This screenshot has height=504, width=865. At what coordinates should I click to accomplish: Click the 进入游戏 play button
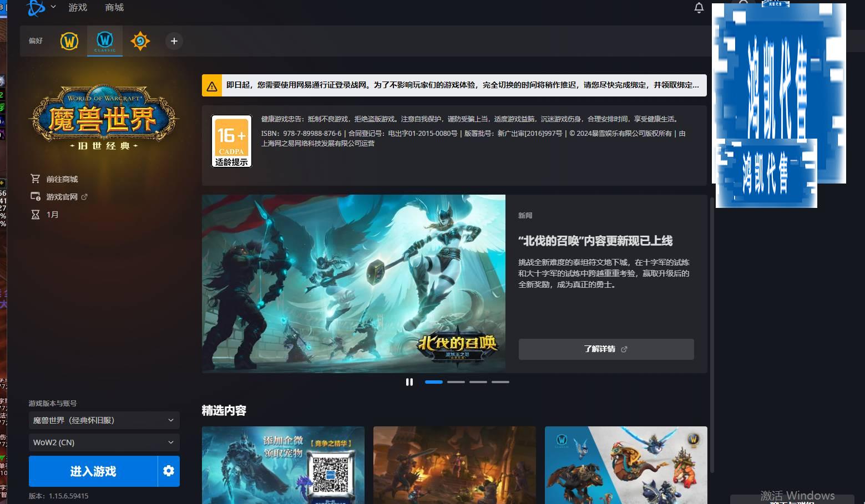coord(93,471)
